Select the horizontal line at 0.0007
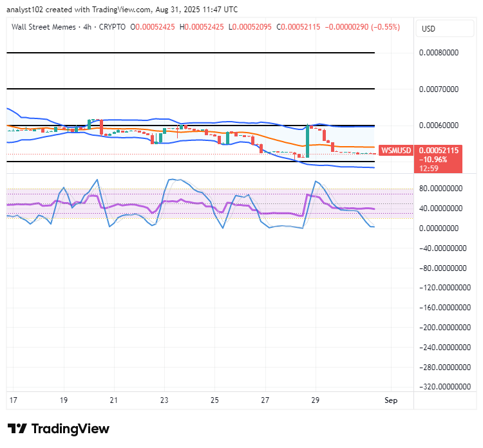 click(191, 89)
